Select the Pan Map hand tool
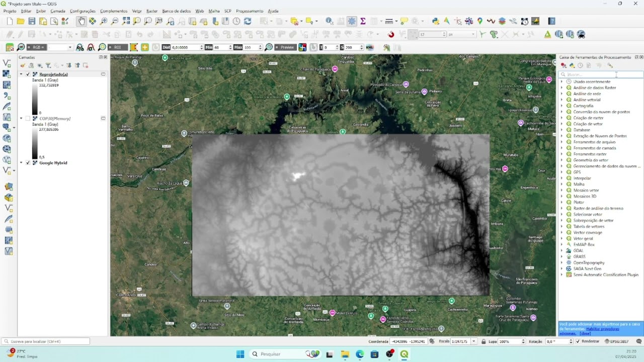The image size is (644, 362). point(82,21)
